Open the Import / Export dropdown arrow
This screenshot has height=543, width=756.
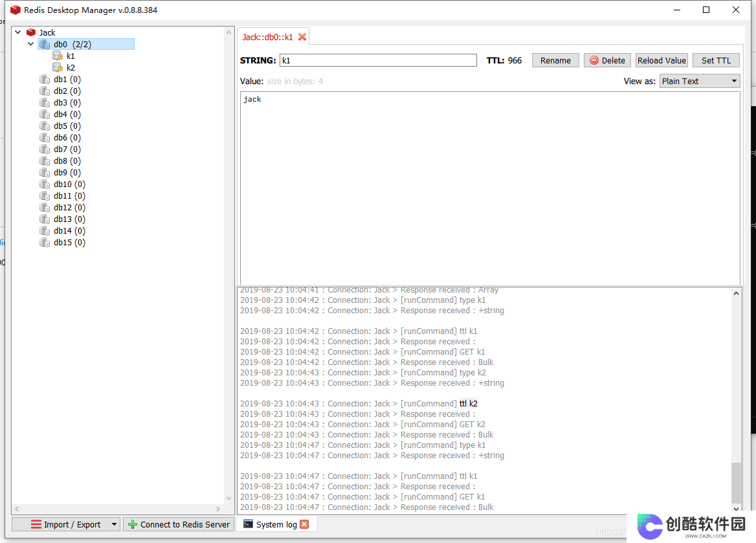point(115,524)
